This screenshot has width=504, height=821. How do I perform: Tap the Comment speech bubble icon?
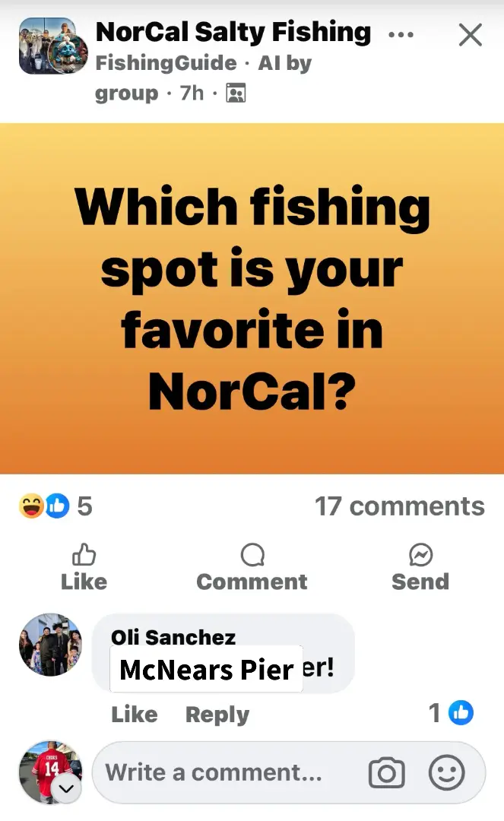tap(252, 555)
